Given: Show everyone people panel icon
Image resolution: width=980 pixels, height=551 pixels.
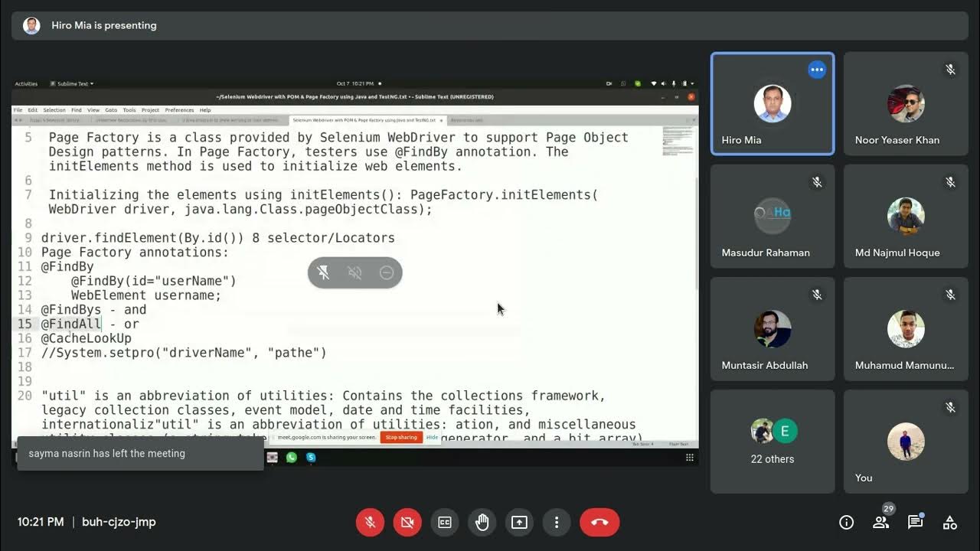Looking at the screenshot, I should pos(880,522).
